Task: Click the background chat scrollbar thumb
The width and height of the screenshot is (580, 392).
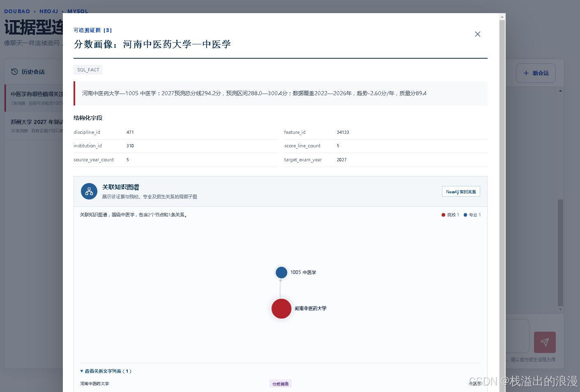Action: click(560, 252)
